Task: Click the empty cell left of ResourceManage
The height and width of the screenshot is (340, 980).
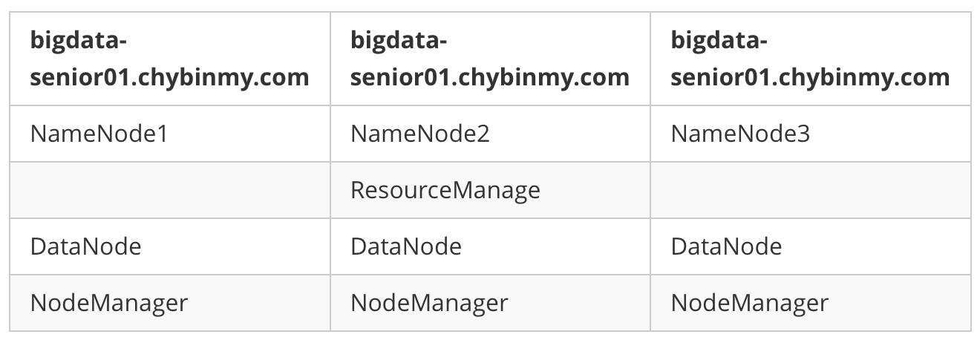Action: pyautogui.click(x=170, y=190)
